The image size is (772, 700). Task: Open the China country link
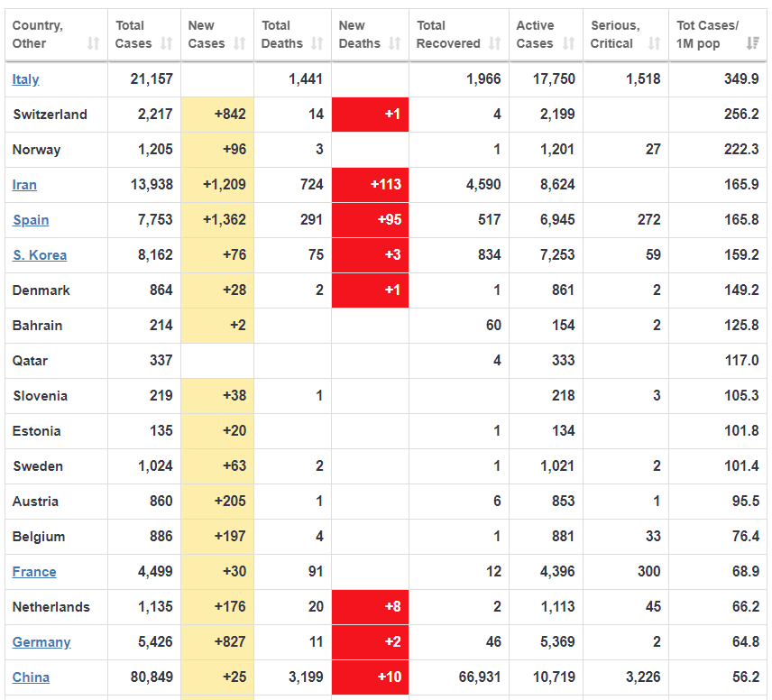click(31, 677)
